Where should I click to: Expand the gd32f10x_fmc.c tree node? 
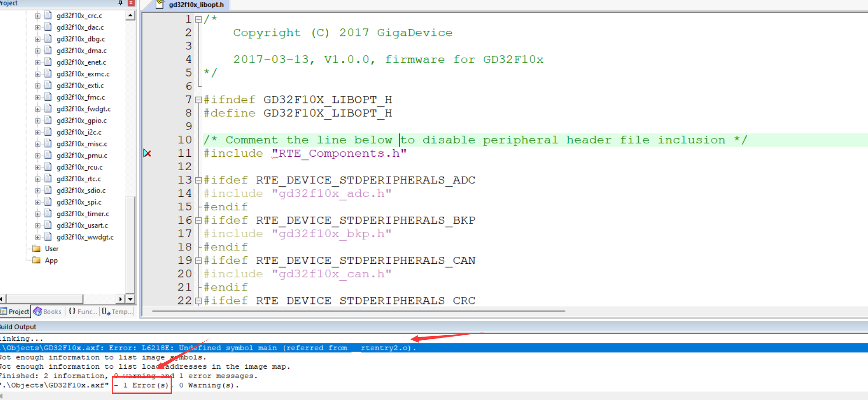[x=38, y=97]
